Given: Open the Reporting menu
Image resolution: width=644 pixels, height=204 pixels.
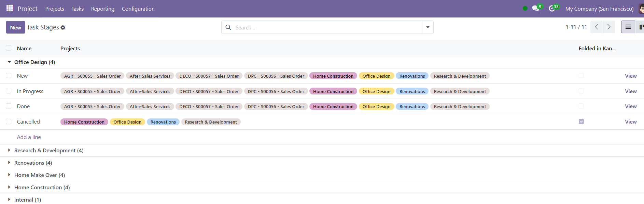Looking at the screenshot, I should click(103, 9).
